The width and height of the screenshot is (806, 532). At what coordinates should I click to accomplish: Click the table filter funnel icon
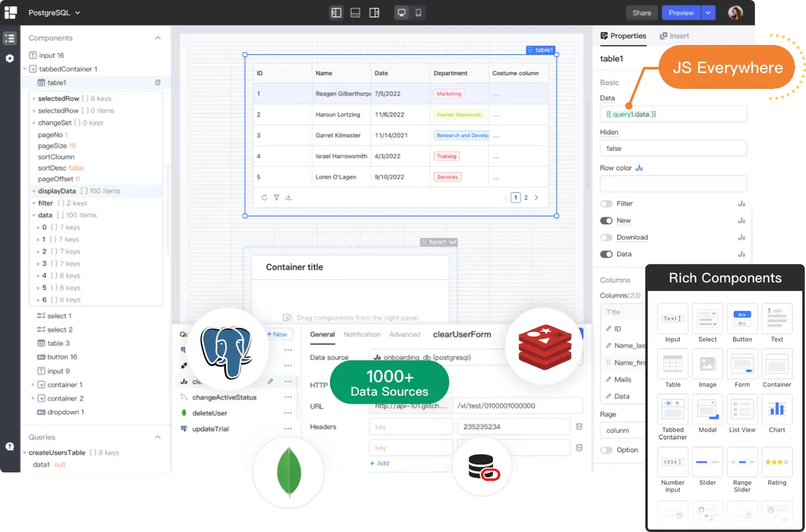(276, 198)
